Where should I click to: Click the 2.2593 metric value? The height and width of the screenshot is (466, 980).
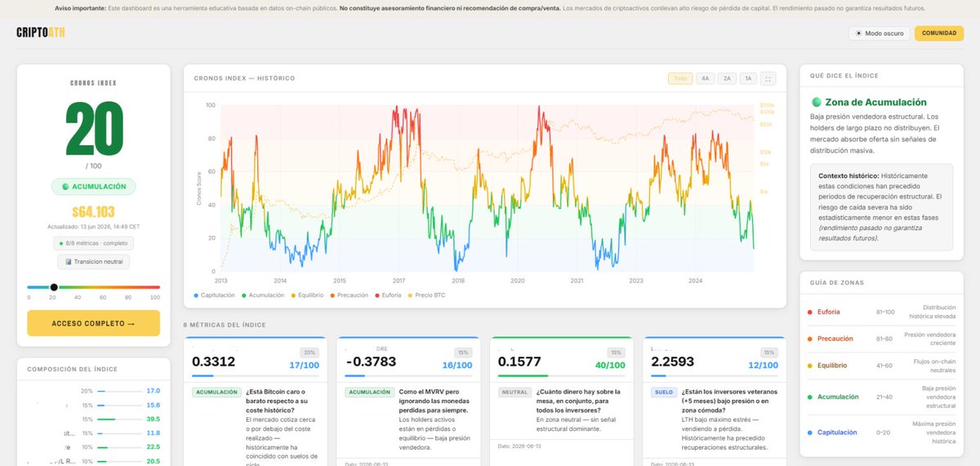click(674, 362)
